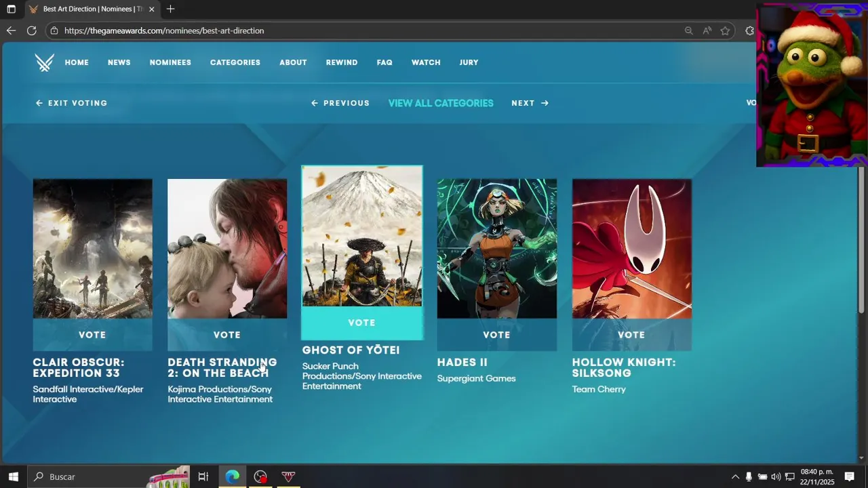Open the red triangle app in taskbar

click(288, 476)
